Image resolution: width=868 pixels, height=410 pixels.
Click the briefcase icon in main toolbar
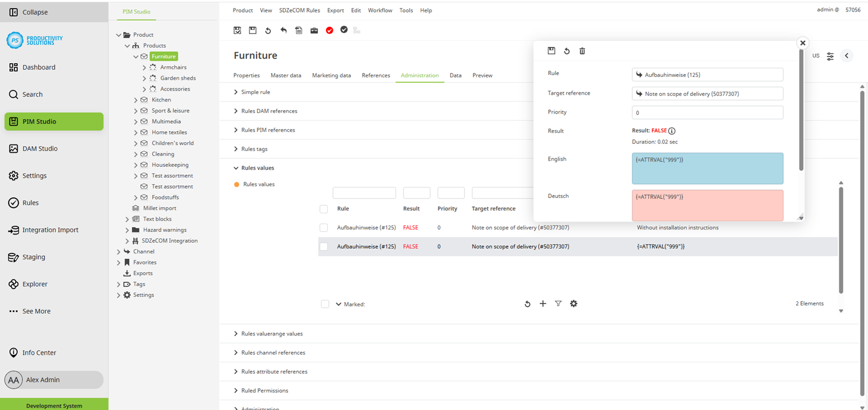point(314,30)
